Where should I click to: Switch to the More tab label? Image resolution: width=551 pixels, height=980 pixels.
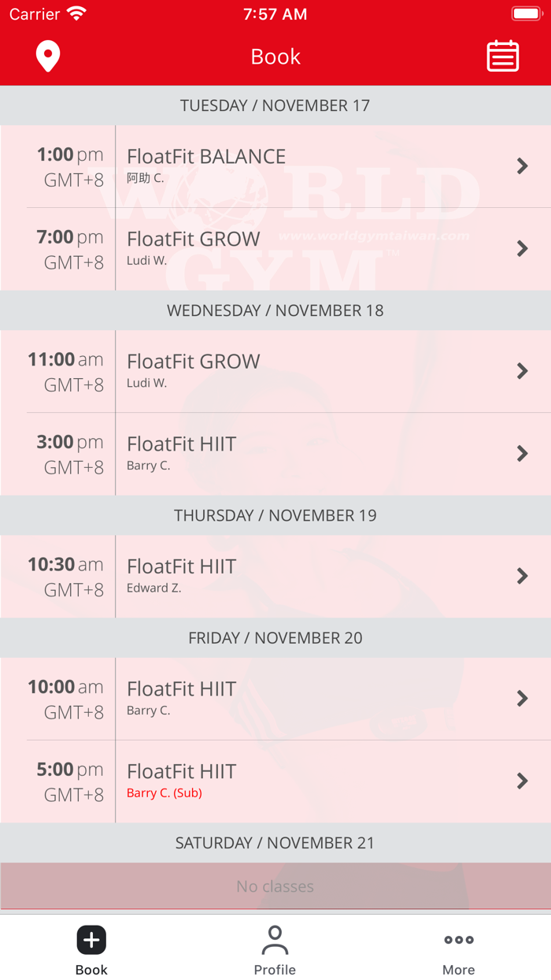coord(458,970)
